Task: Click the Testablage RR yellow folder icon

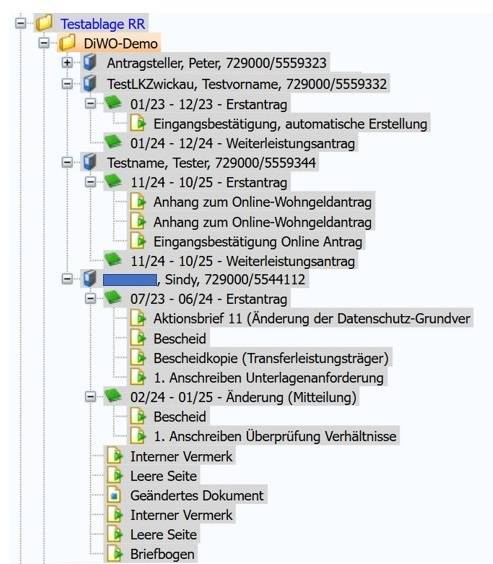Action: click(x=44, y=23)
